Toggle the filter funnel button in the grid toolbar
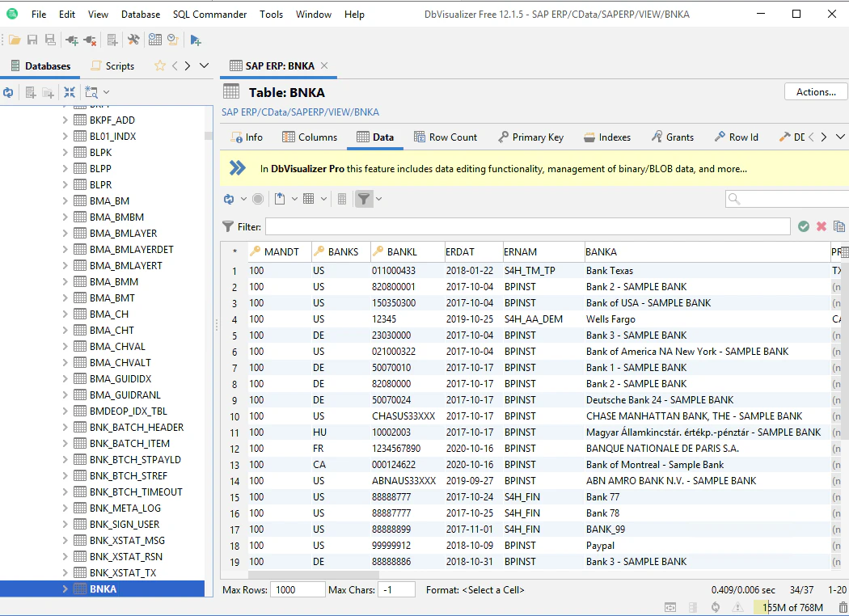849x616 pixels. (x=364, y=199)
